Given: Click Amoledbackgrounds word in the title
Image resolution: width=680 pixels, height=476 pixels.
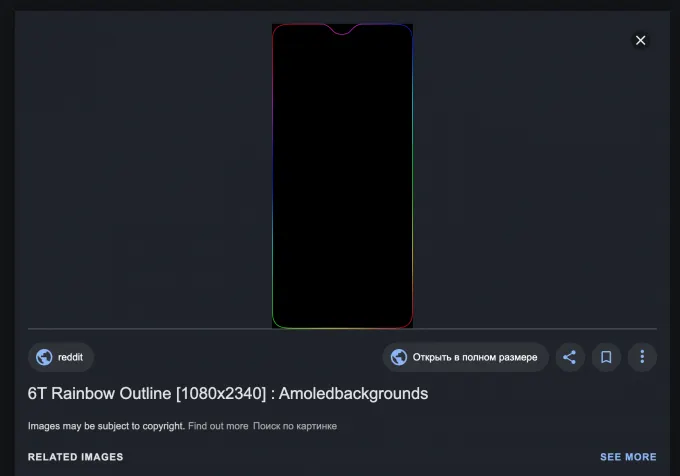Looking at the screenshot, I should 353,393.
